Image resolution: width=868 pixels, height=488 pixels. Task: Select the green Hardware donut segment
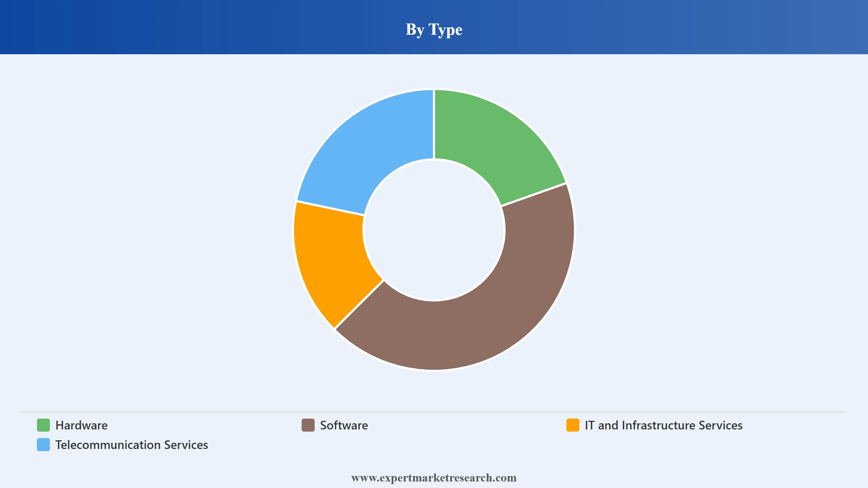(495, 145)
